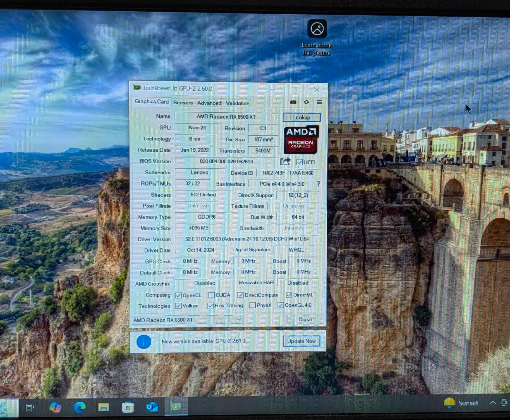Image resolution: width=510 pixels, height=420 pixels.
Task: Click the Shaders field 512 Unified
Action: point(203,195)
